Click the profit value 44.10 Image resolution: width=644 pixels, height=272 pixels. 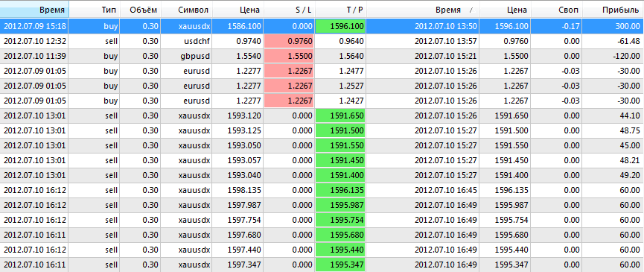[x=631, y=116]
